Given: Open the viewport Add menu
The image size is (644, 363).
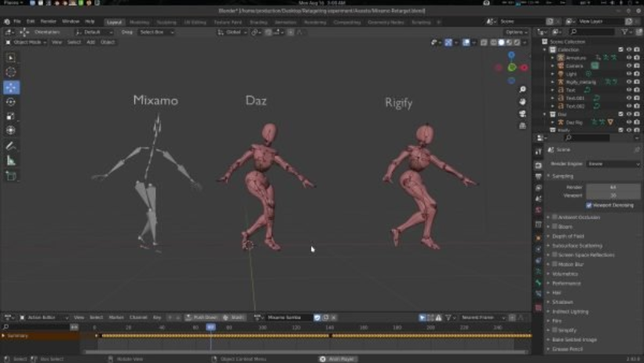Looking at the screenshot, I should pyautogui.click(x=90, y=42).
